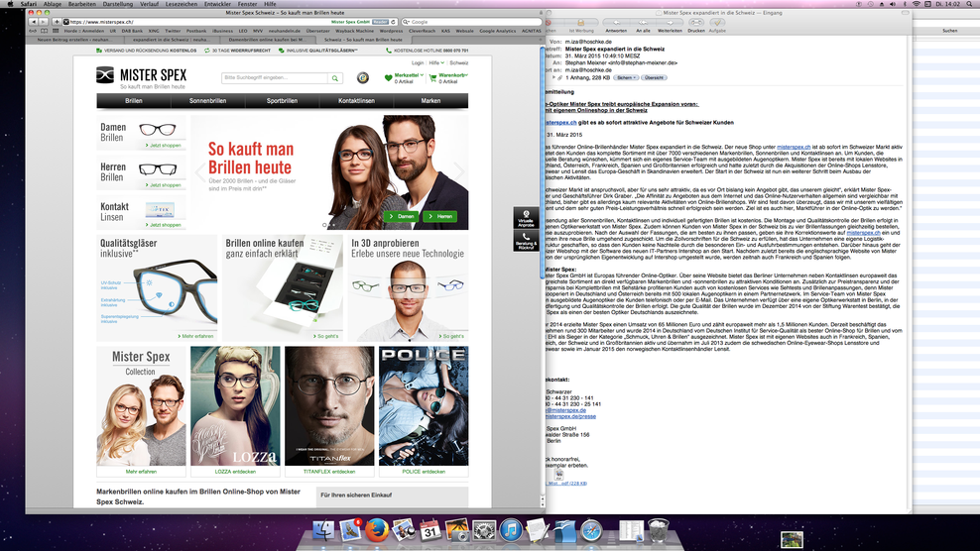Open the Trash in the Dock
This screenshot has width=980, height=551.
658,530
